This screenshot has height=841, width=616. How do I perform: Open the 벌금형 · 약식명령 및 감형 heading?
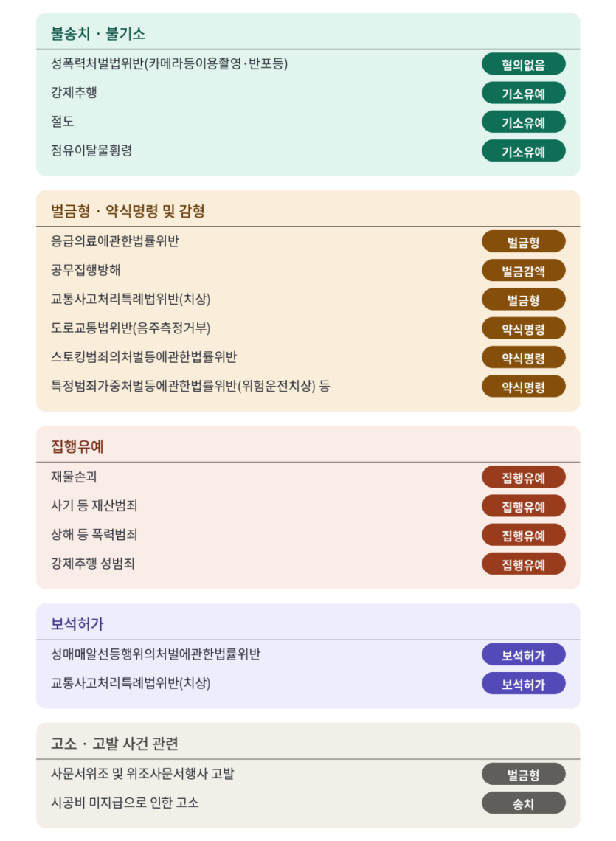128,211
